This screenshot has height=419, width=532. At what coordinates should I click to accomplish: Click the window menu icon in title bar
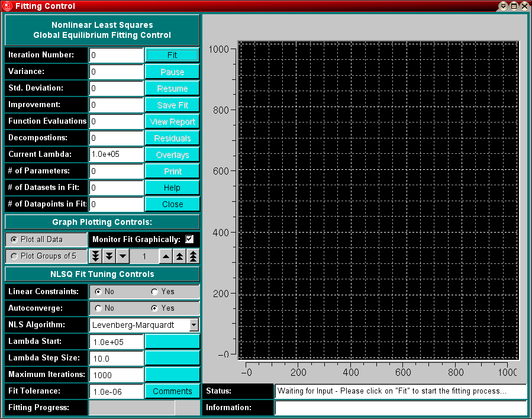[7, 6]
